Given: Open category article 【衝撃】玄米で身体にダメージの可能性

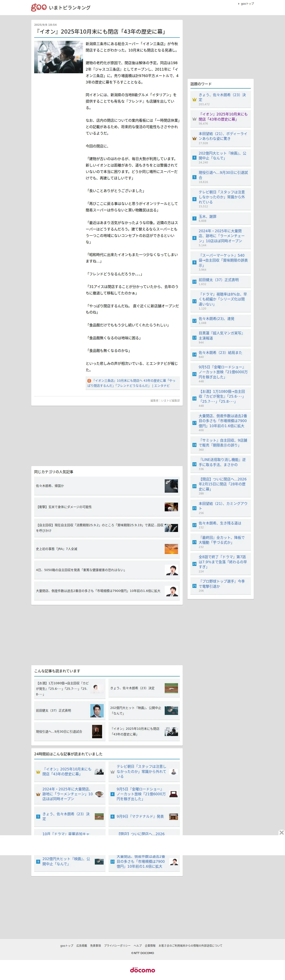Looking at the screenshot, I should coord(107,507).
